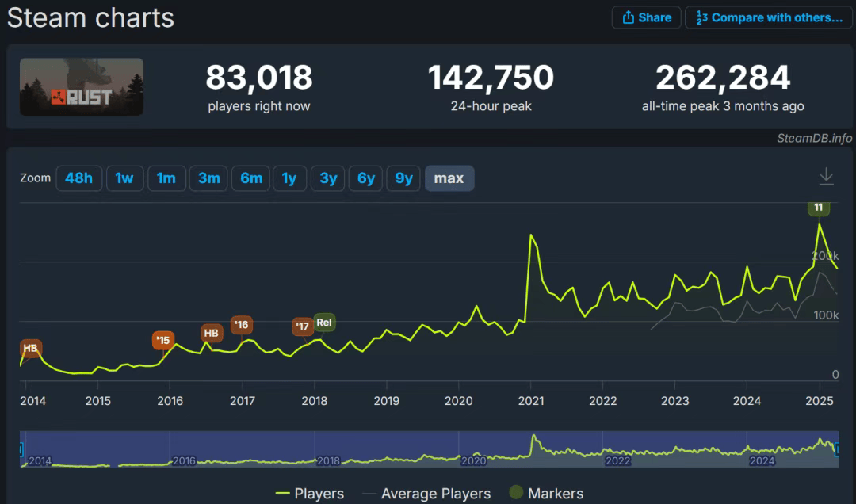Click the '17 chart marker
Screen dimensions: 856x504
pyautogui.click(x=303, y=326)
